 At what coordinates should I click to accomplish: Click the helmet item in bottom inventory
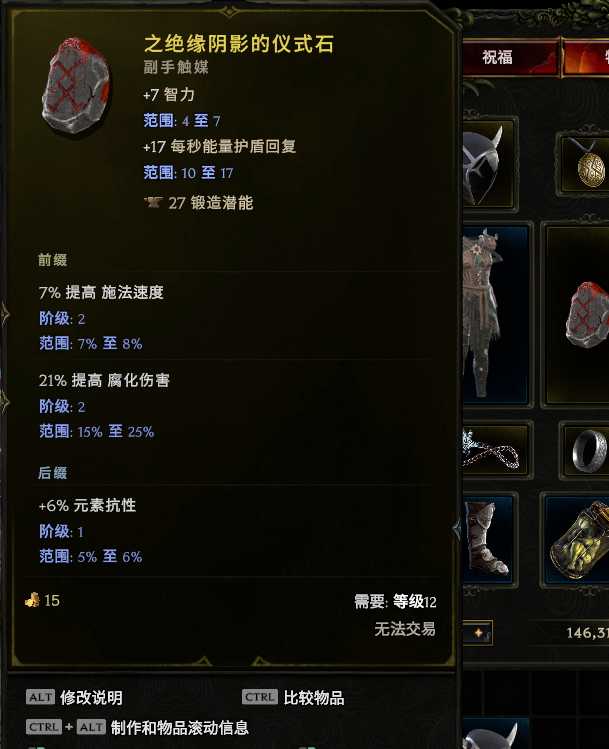pos(492,735)
